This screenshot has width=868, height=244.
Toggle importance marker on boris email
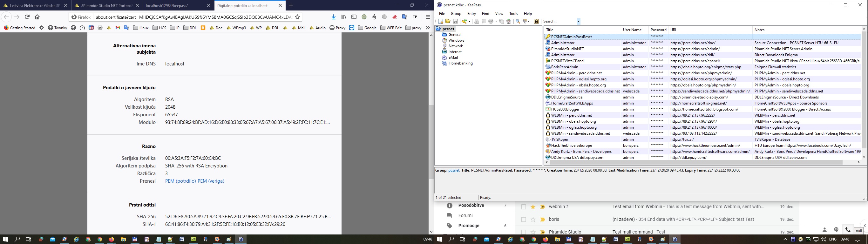(543, 220)
